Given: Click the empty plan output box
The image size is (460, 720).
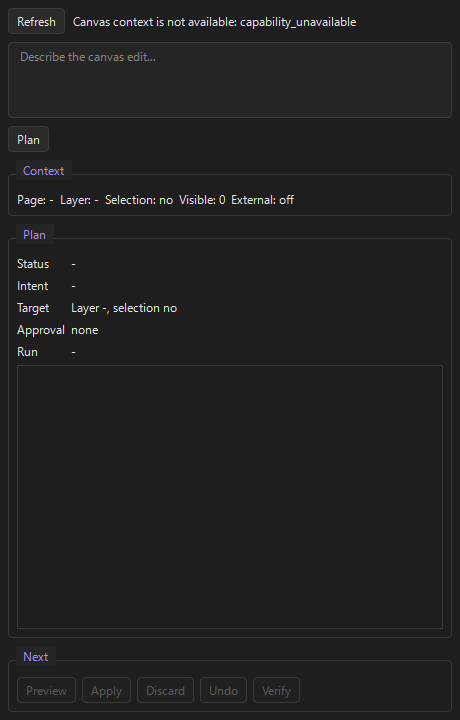Looking at the screenshot, I should pos(230,497).
